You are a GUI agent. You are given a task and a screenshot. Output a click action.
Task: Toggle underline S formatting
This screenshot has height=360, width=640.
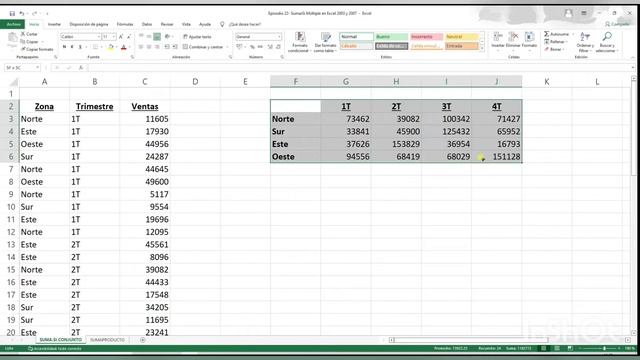point(80,47)
